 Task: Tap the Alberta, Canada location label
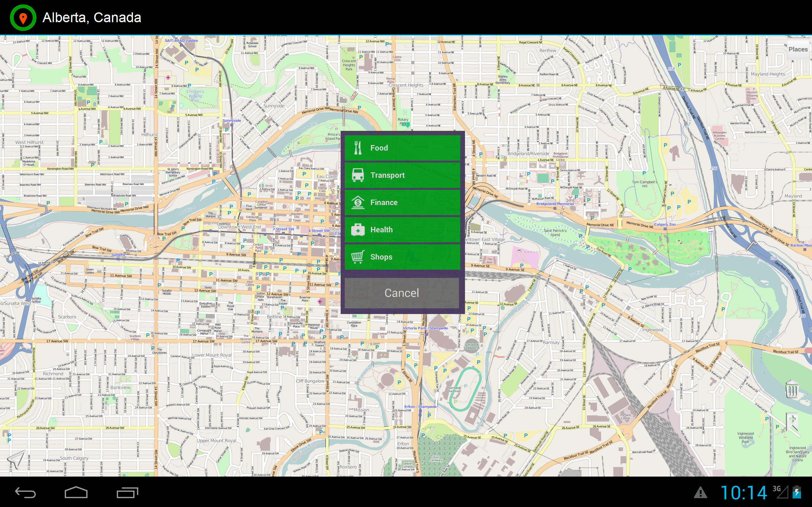click(x=92, y=17)
